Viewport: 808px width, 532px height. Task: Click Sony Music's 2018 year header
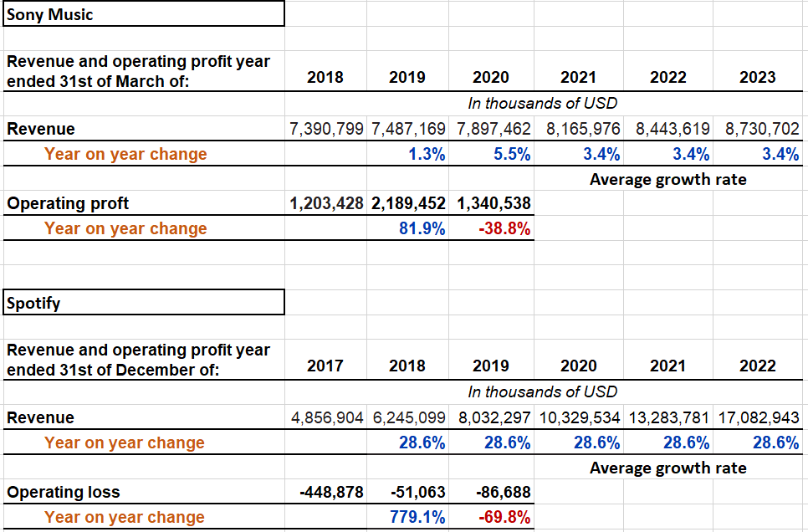[325, 77]
